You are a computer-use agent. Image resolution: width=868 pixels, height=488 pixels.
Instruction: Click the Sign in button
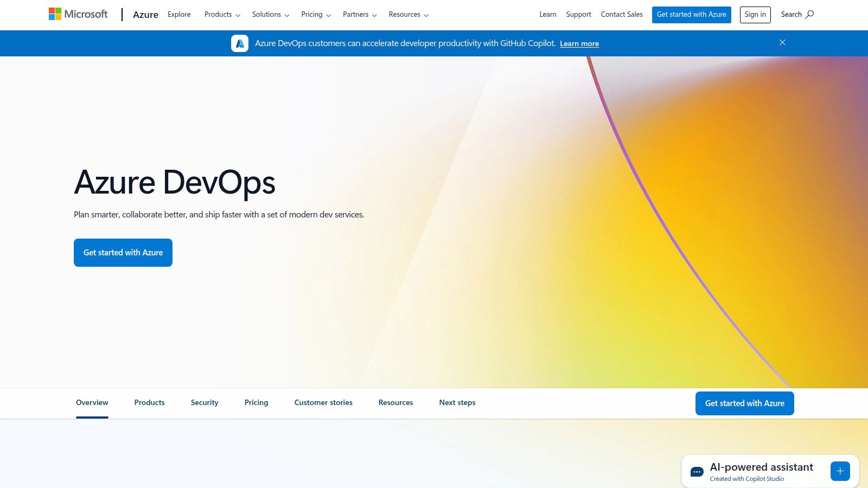point(755,15)
